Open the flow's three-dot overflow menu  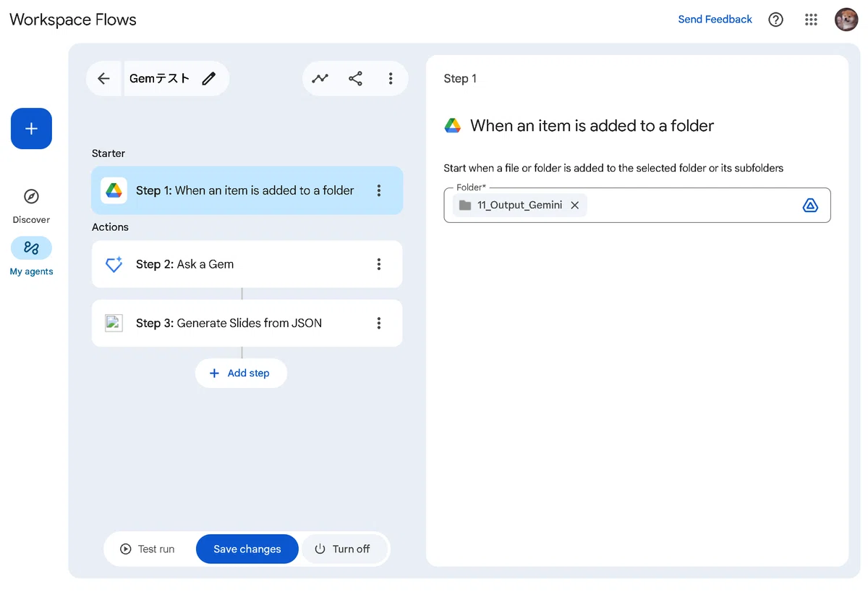click(x=391, y=79)
